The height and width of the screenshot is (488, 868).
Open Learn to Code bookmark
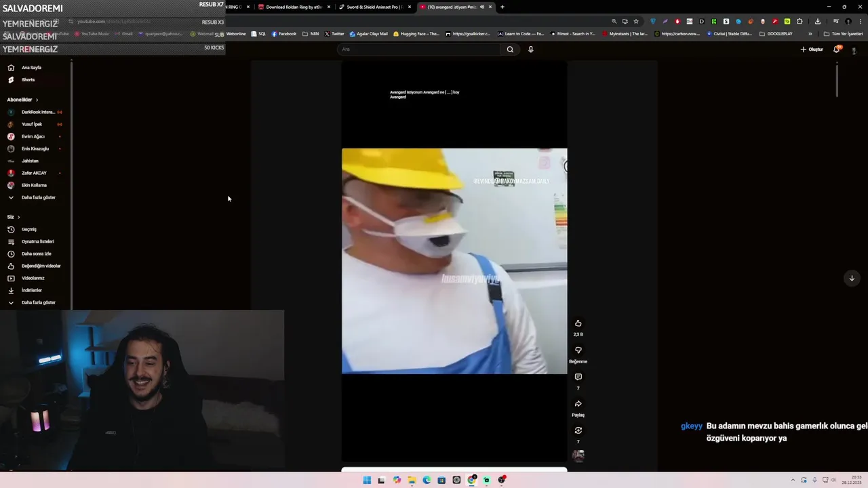[521, 34]
